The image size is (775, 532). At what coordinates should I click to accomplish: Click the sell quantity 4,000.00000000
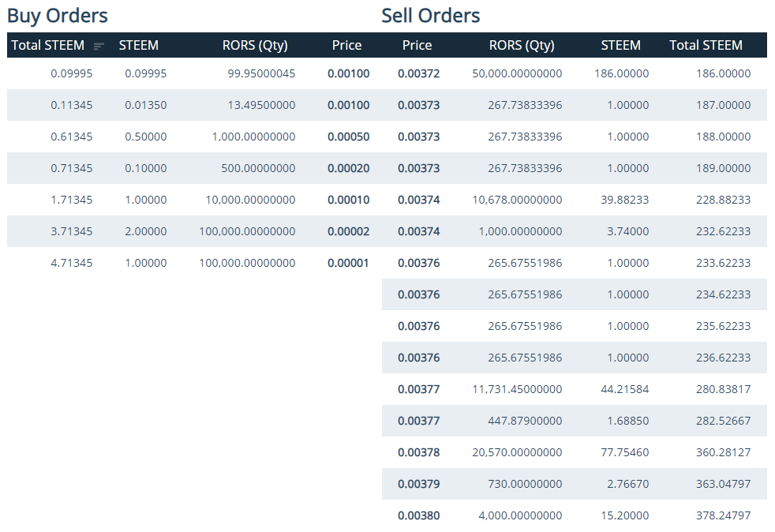pos(520,515)
